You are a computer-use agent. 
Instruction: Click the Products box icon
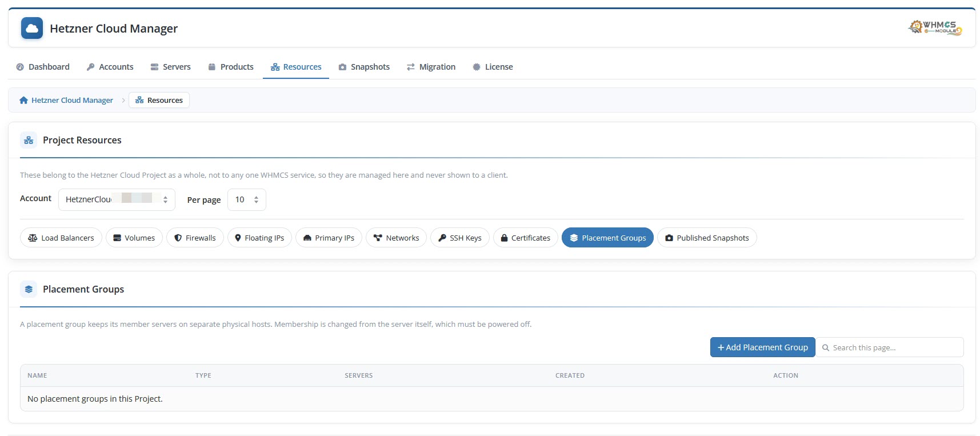212,67
